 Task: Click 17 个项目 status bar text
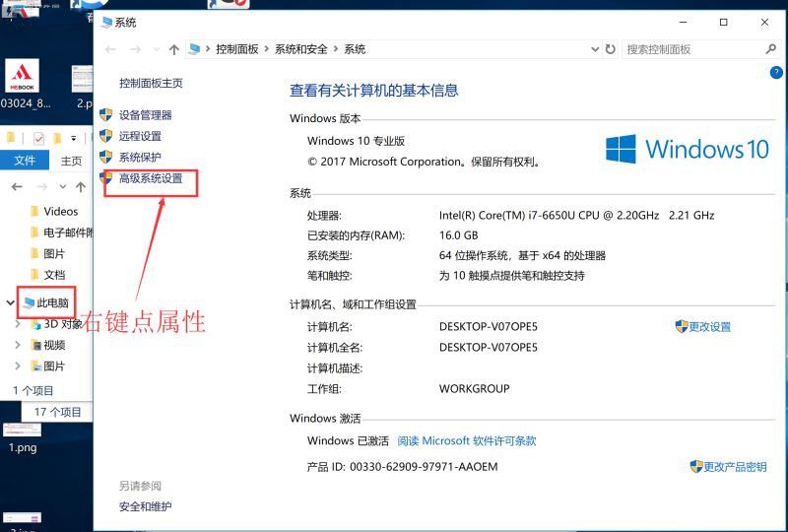tap(58, 413)
